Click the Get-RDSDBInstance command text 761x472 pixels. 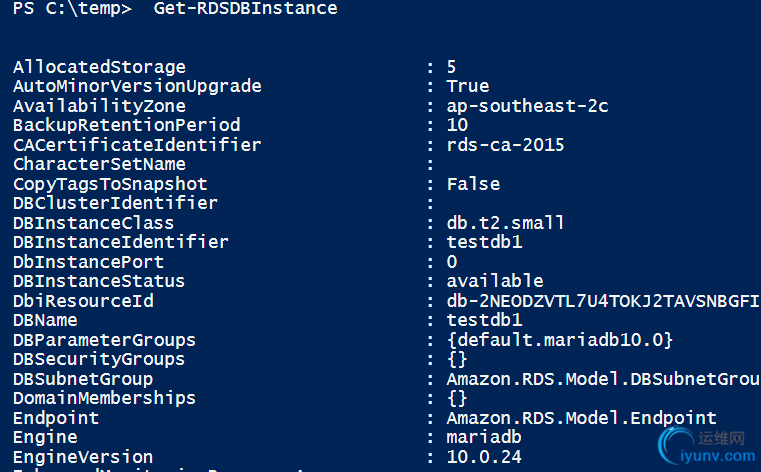245,8
